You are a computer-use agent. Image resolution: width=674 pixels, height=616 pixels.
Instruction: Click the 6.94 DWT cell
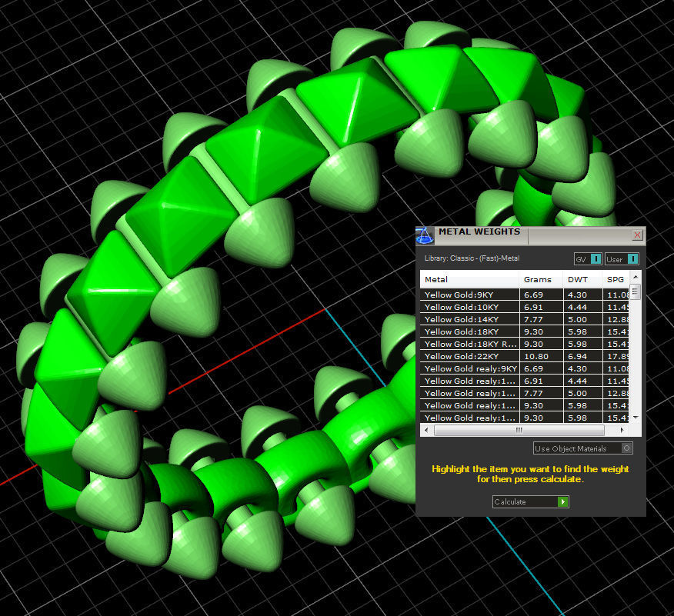tap(582, 357)
